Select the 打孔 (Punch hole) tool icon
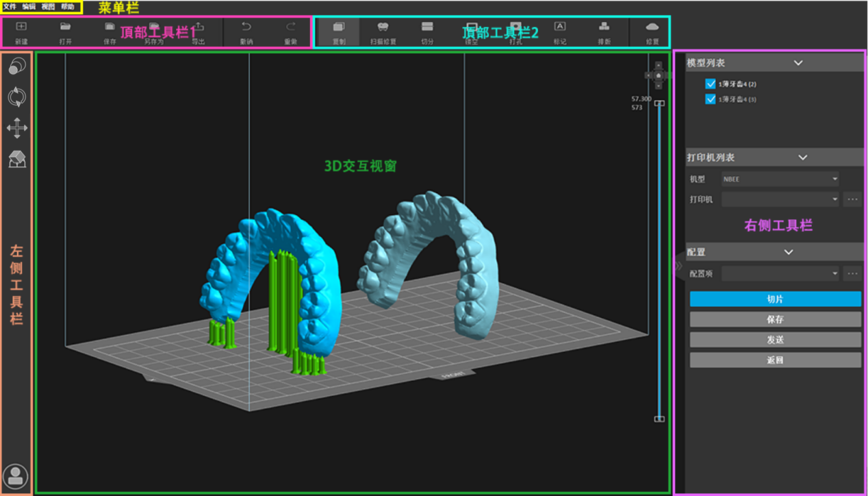Image resolution: width=868 pixels, height=496 pixels. (515, 27)
